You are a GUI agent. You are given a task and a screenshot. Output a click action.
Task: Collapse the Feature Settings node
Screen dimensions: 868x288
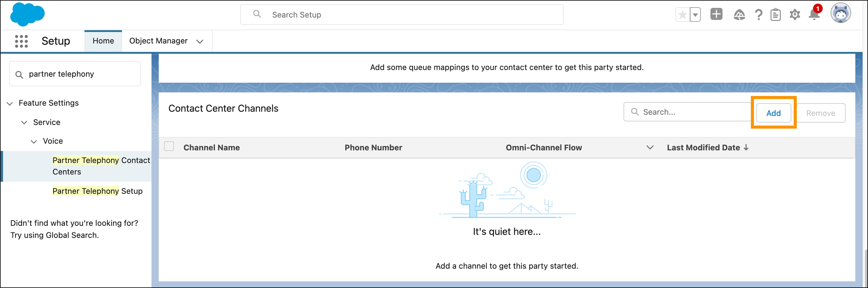(x=10, y=104)
